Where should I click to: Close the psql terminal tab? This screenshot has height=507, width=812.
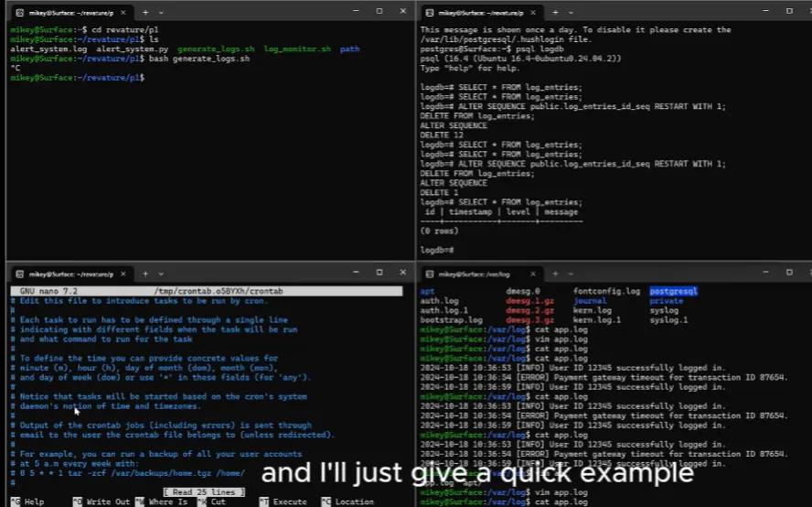pyautogui.click(x=533, y=13)
